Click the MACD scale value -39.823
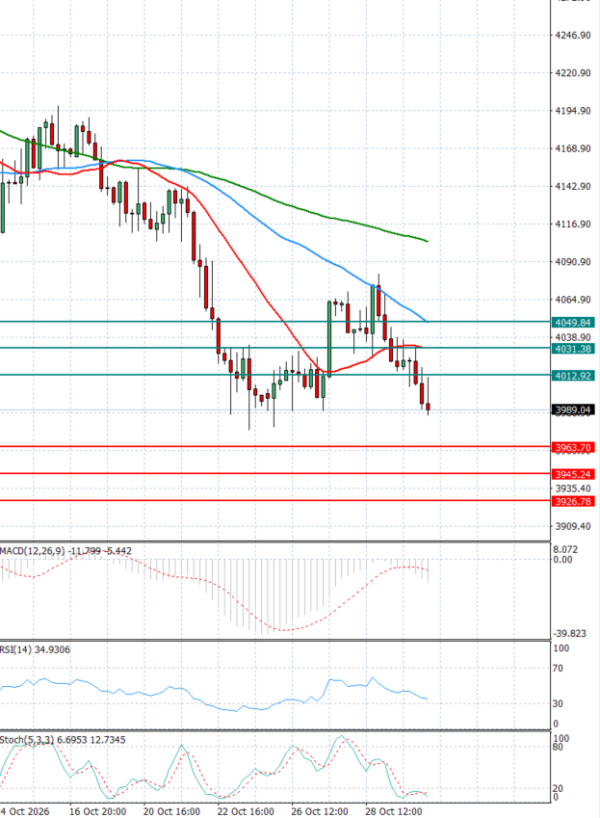 (x=570, y=634)
